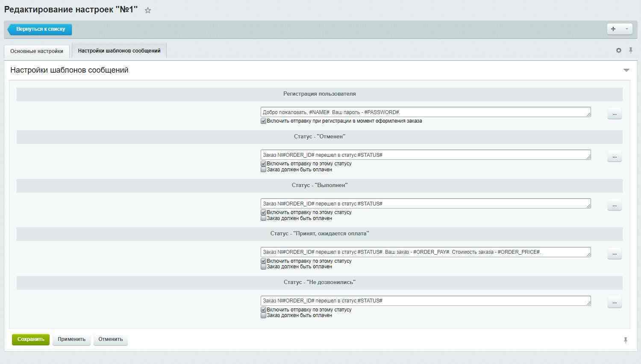Click the Настройки шаблонов сообщений section heading
The height and width of the screenshot is (364, 641).
pyautogui.click(x=69, y=70)
